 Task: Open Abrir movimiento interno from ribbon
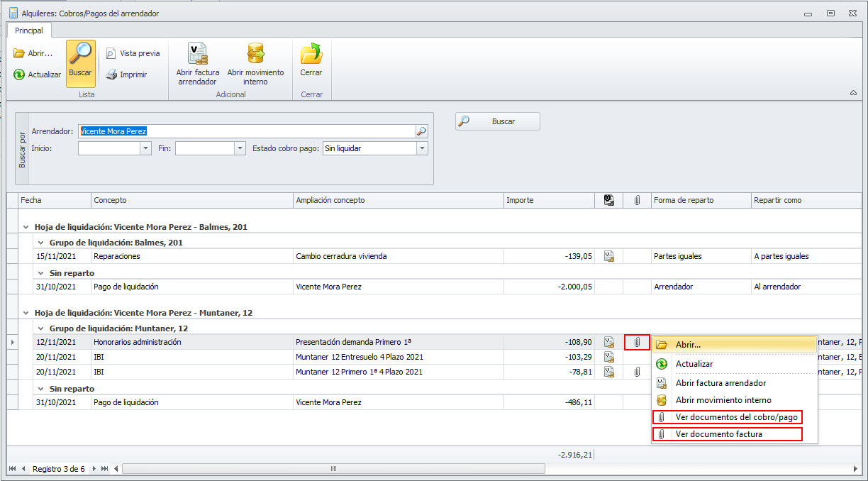(255, 63)
